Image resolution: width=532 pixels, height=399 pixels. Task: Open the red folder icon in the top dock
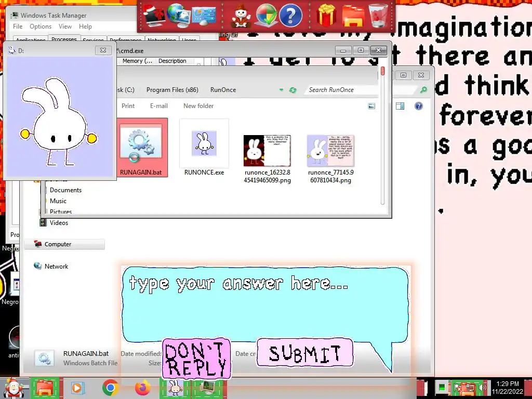pyautogui.click(x=353, y=16)
